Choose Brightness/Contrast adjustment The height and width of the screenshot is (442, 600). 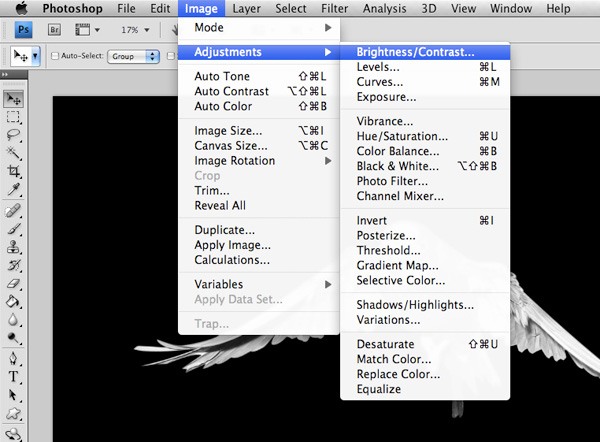[x=425, y=52]
